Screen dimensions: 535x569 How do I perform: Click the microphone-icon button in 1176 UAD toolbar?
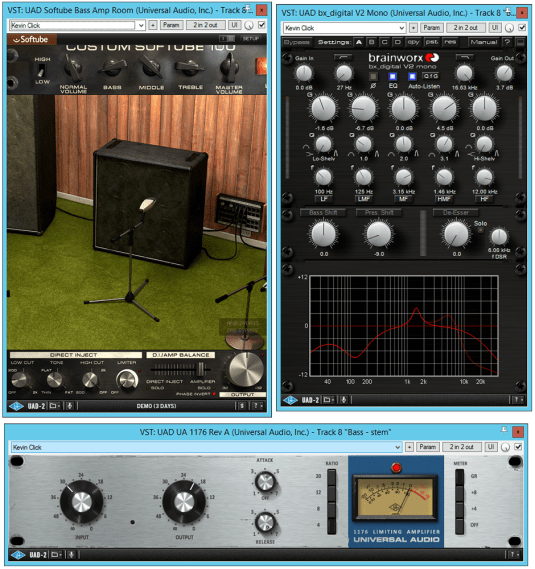point(72,555)
